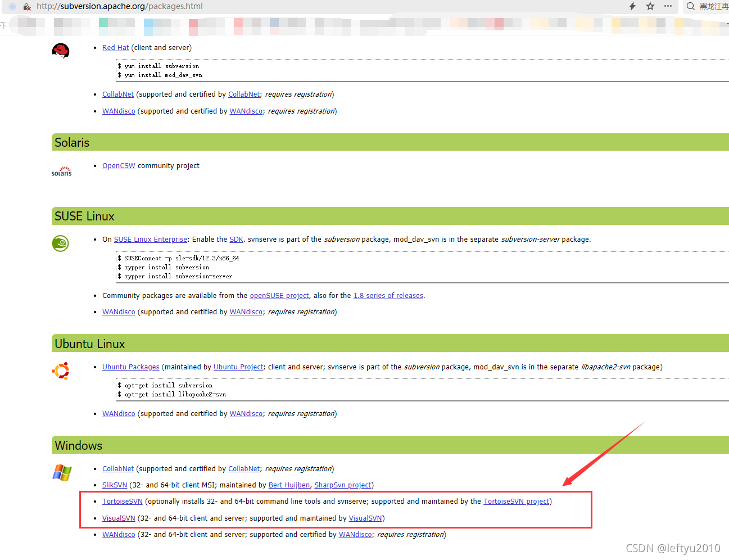Viewport: 729px width, 560px height.
Task: Open 'certified by WANdisco' link in Ubuntu section
Action: tap(246, 414)
